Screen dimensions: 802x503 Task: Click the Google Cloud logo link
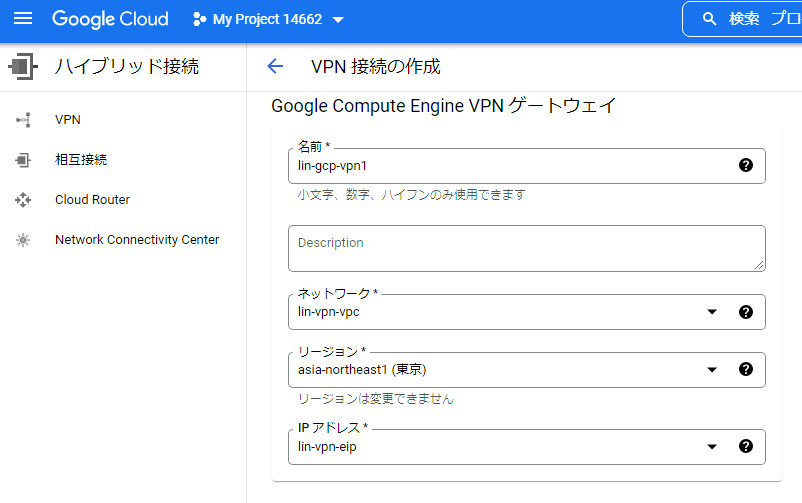click(x=110, y=19)
